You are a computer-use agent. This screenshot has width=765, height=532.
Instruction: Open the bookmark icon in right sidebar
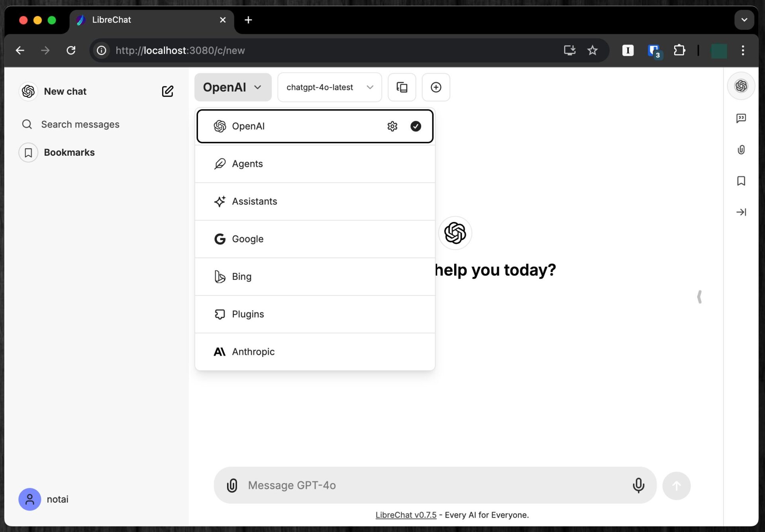click(x=741, y=181)
